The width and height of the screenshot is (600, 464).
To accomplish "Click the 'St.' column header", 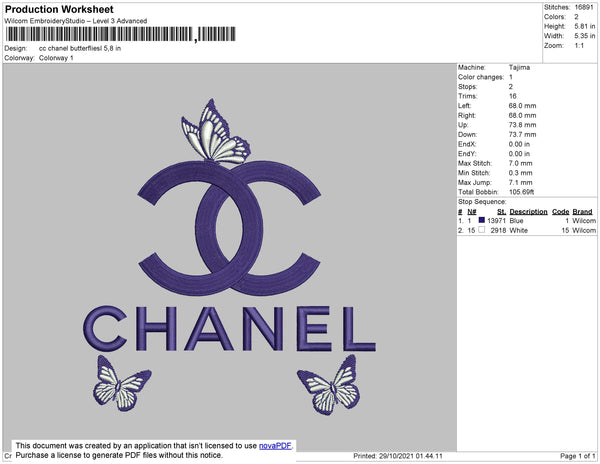I will 502,212.
